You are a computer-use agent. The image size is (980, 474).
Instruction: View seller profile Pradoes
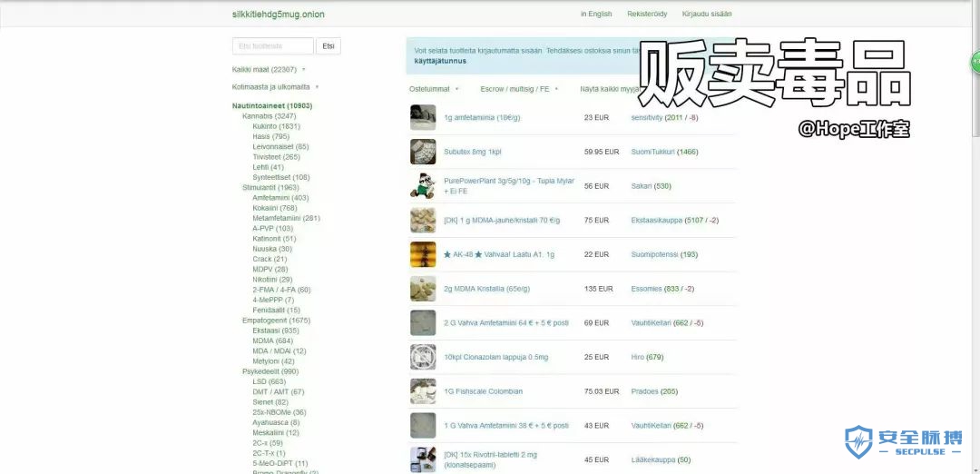644,391
